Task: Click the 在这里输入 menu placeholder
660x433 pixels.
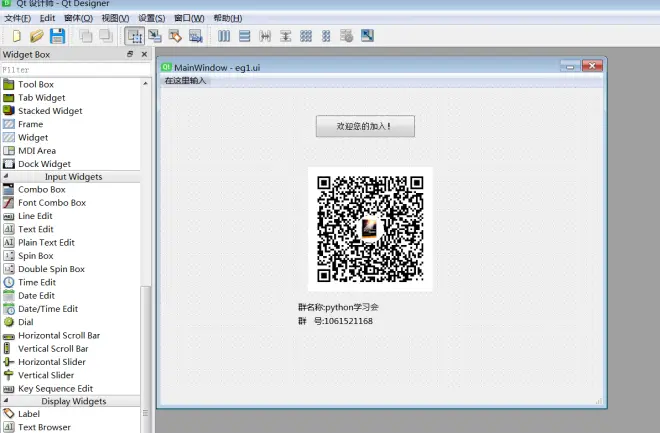Action: click(x=185, y=81)
